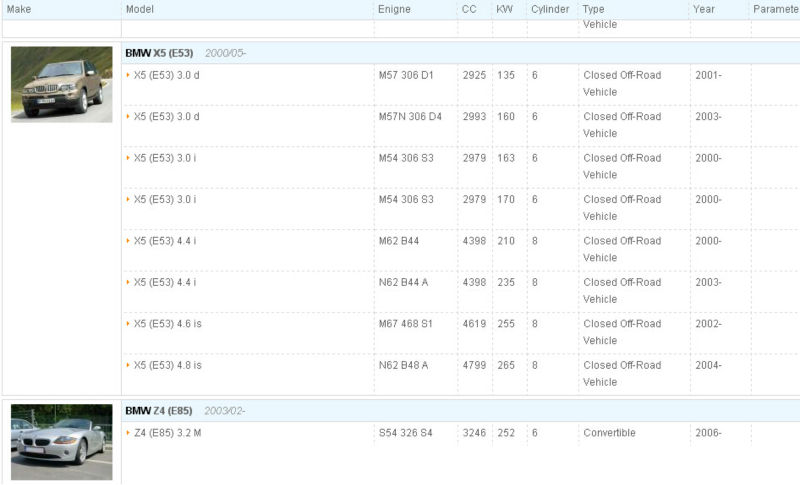Click the KW value 135
The image size is (800, 485).
tap(506, 75)
